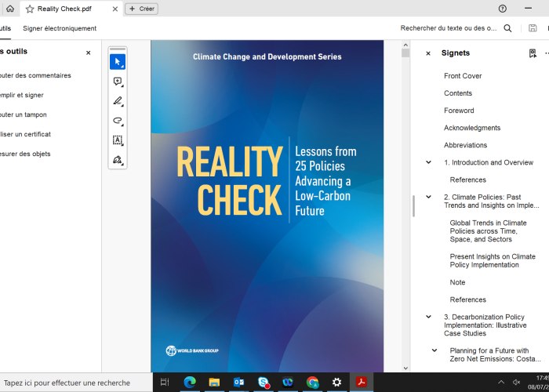Open Google Chrome from taskbar
Image resolution: width=549 pixels, height=392 pixels.
(x=312, y=383)
